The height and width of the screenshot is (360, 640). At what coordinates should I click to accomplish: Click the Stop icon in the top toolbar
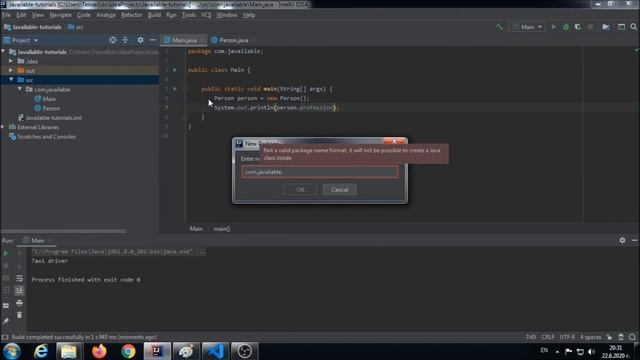point(590,27)
